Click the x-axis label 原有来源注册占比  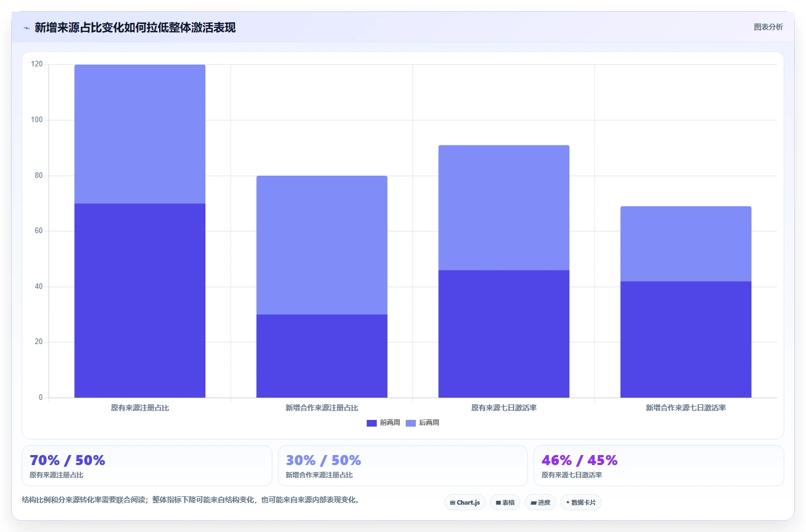tap(140, 408)
